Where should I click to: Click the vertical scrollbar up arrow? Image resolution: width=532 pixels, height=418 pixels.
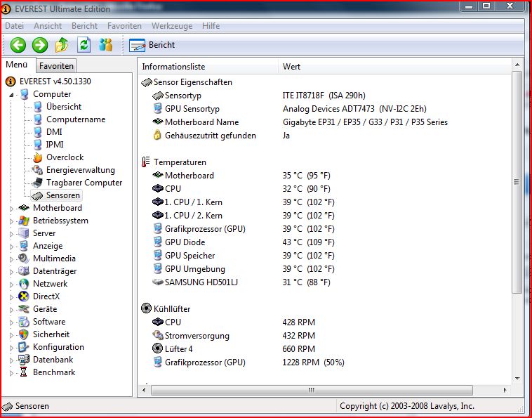pos(517,65)
